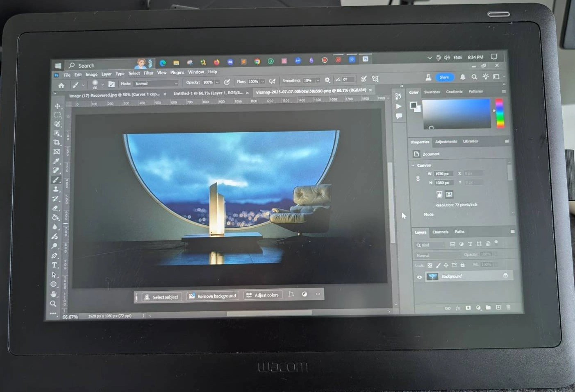This screenshot has height=392, width=575.
Task: Toggle symmetry paint butterfly options
Action: coord(375,79)
